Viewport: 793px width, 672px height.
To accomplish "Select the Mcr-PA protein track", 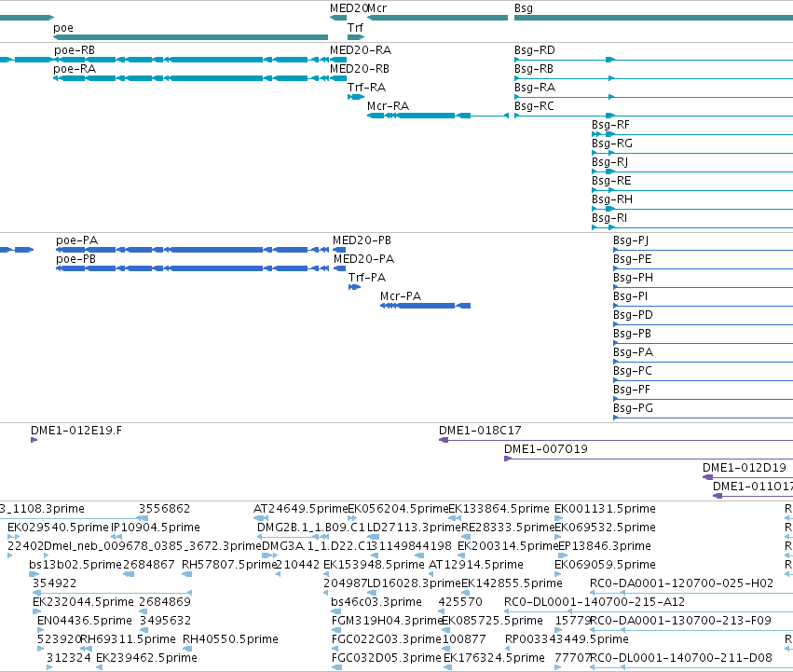I will coord(425,306).
